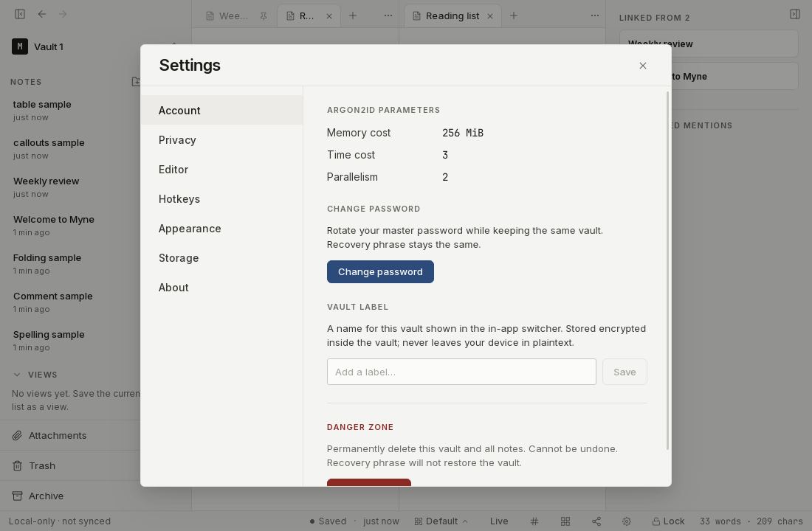The height and width of the screenshot is (531, 812).
Task: Open the table sample note
Action: [70, 110]
